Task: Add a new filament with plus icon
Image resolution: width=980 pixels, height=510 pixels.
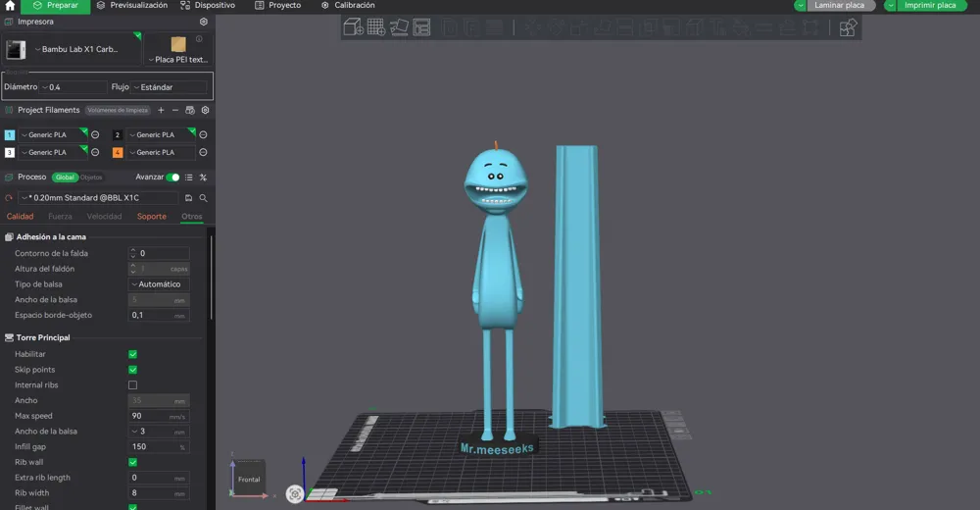Action: [x=161, y=110]
